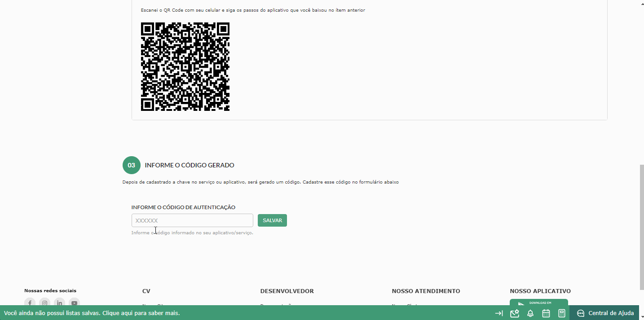This screenshot has height=320, width=644.
Task: Click the saved lists notice message
Action: (x=92, y=313)
